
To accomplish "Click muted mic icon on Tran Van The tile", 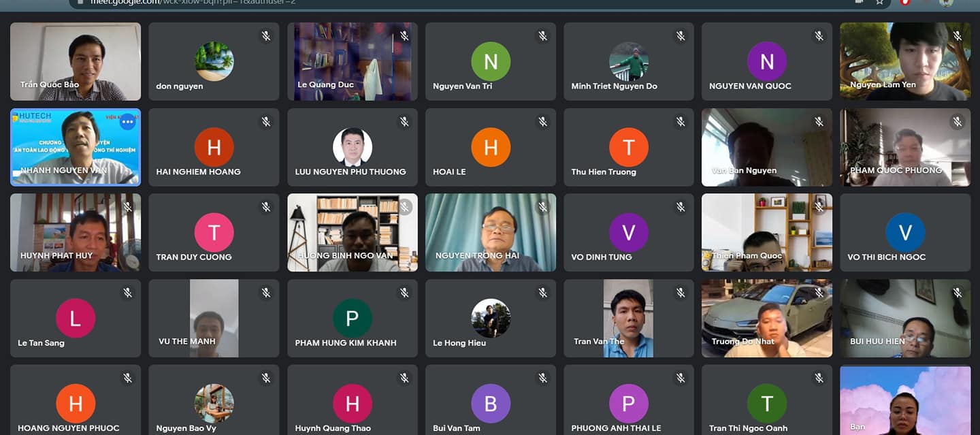I will coord(681,293).
